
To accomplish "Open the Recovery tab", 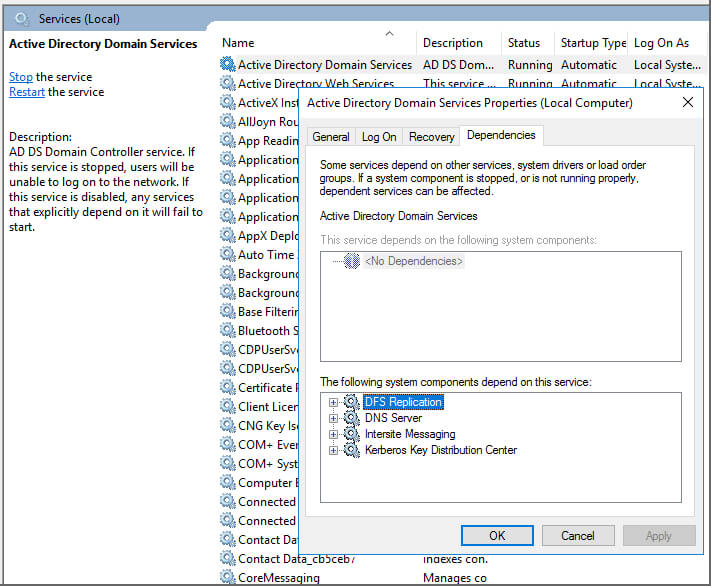I will pos(432,137).
